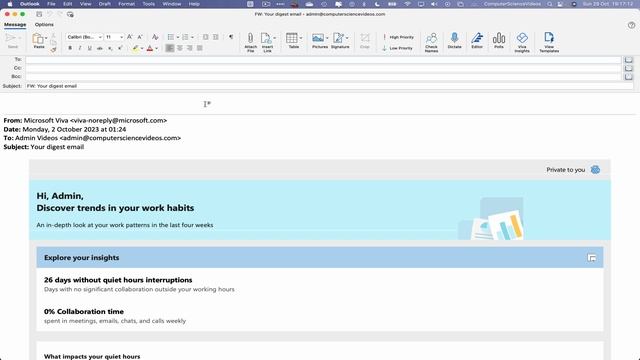
Task: Click into the To recipient field
Action: click(x=323, y=60)
